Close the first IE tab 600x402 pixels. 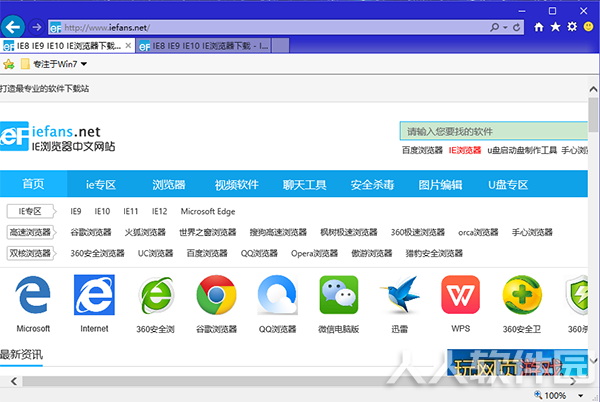point(129,46)
